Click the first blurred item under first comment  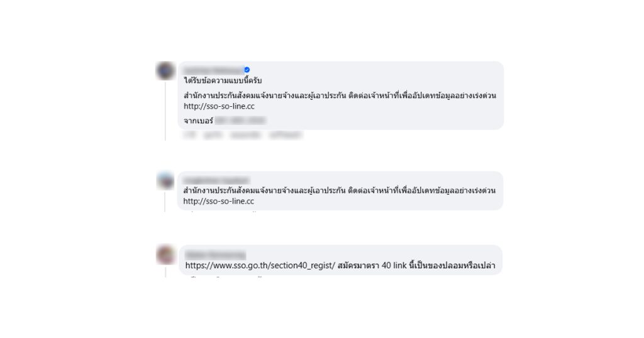tap(189, 134)
